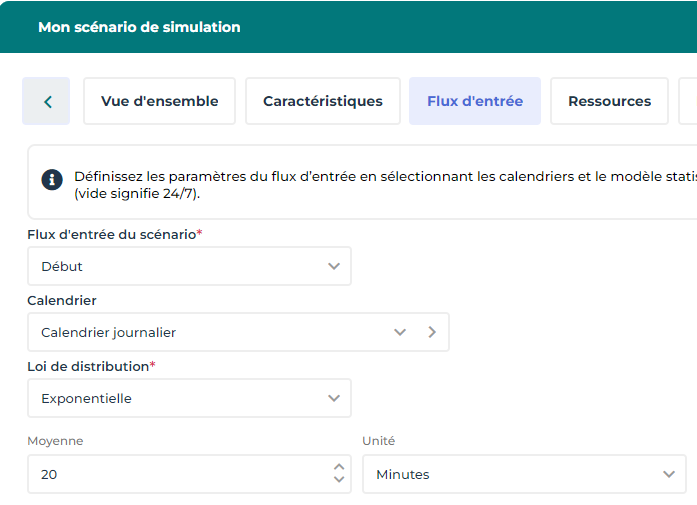
Task: Open the selected calendar with the right arrow
Action: (432, 332)
